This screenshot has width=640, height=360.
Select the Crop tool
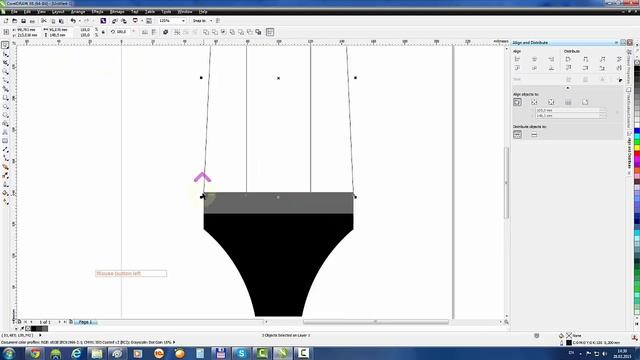5,63
